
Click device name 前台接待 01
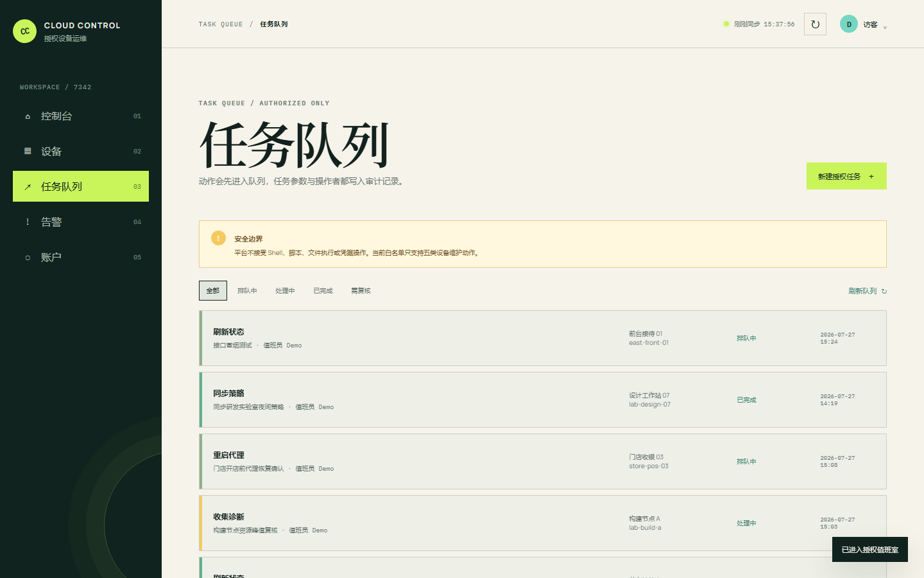tap(646, 333)
